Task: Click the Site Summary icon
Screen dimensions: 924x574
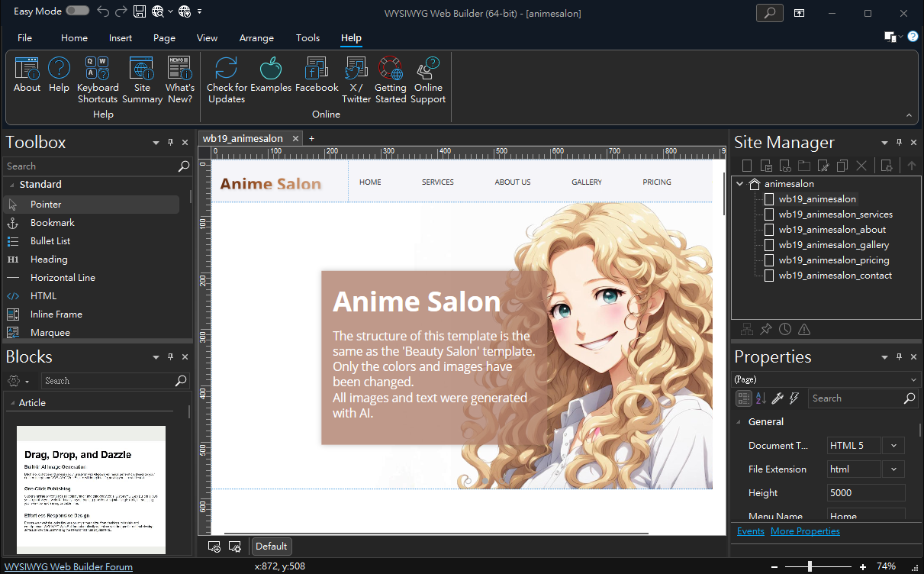Action: (142, 80)
